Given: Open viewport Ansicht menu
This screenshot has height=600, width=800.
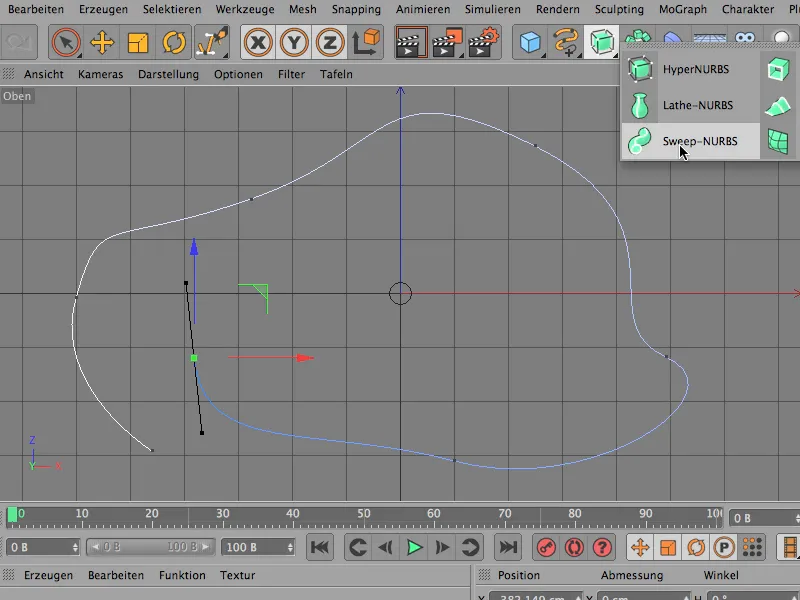Looking at the screenshot, I should coord(44,74).
